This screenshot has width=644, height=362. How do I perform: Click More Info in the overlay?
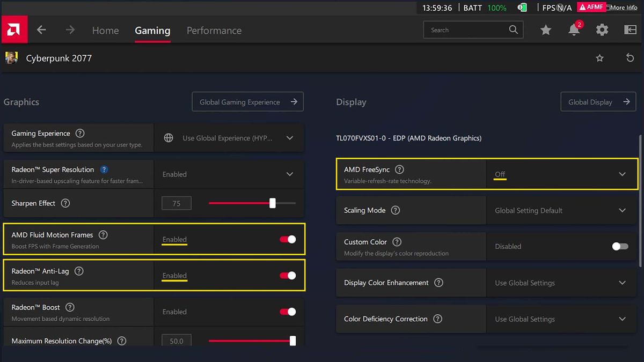[623, 7]
